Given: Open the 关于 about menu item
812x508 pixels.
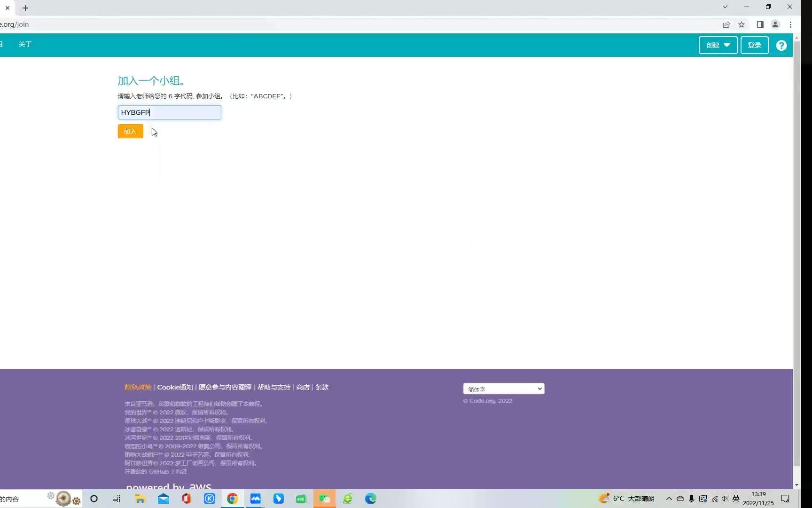Looking at the screenshot, I should click(25, 44).
